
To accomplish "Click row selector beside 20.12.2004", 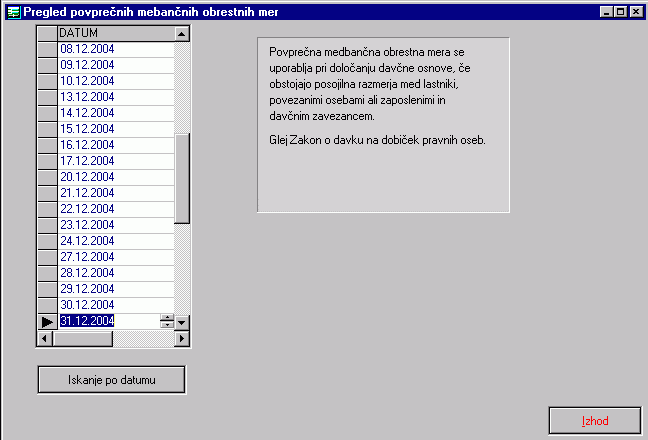I will coord(47,177).
